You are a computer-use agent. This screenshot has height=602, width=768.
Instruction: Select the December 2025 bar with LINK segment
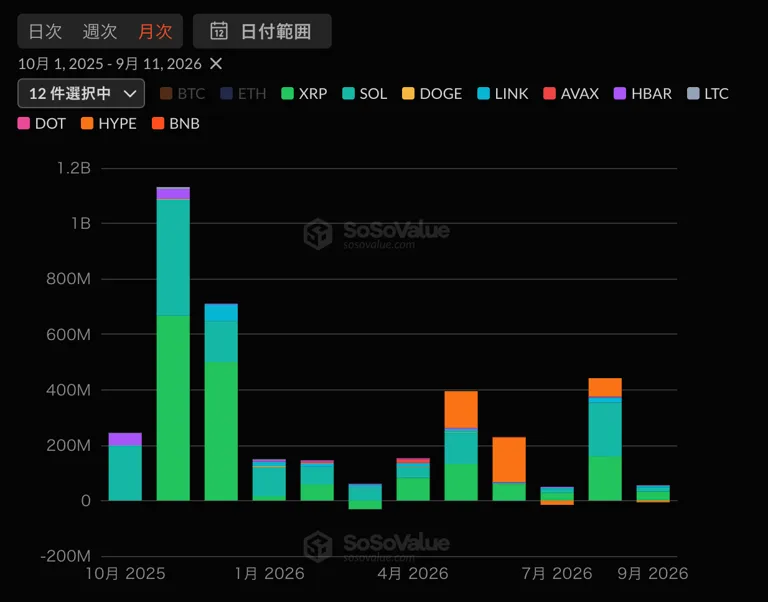click(x=221, y=402)
